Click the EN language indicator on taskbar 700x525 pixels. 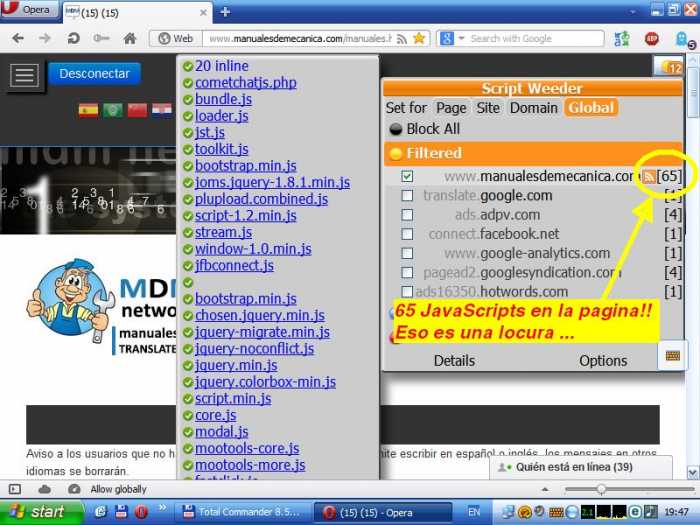pyautogui.click(x=474, y=512)
